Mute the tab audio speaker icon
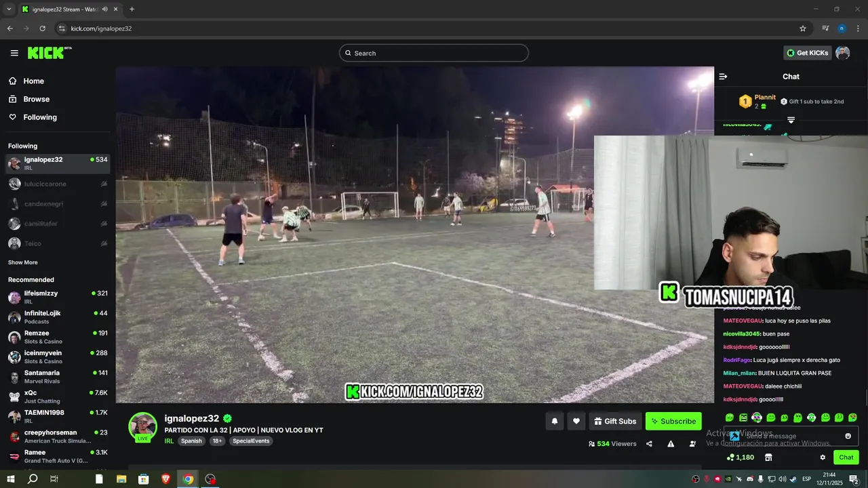This screenshot has width=868, height=488. pos(104,9)
